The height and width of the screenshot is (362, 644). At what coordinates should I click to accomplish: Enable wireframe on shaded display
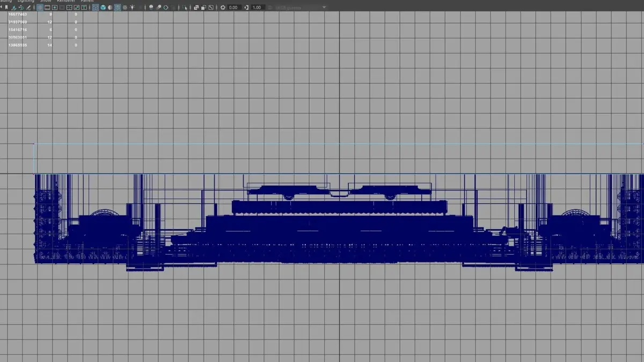pos(117,8)
